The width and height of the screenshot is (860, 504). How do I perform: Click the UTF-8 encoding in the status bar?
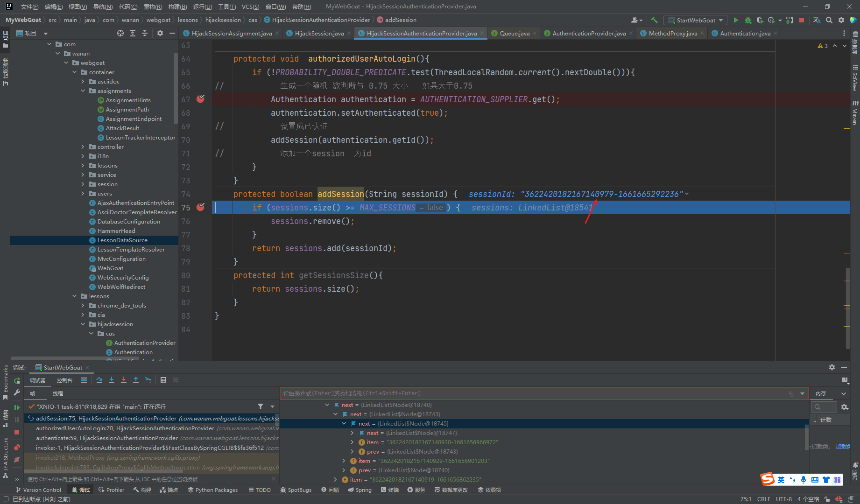[x=784, y=499]
